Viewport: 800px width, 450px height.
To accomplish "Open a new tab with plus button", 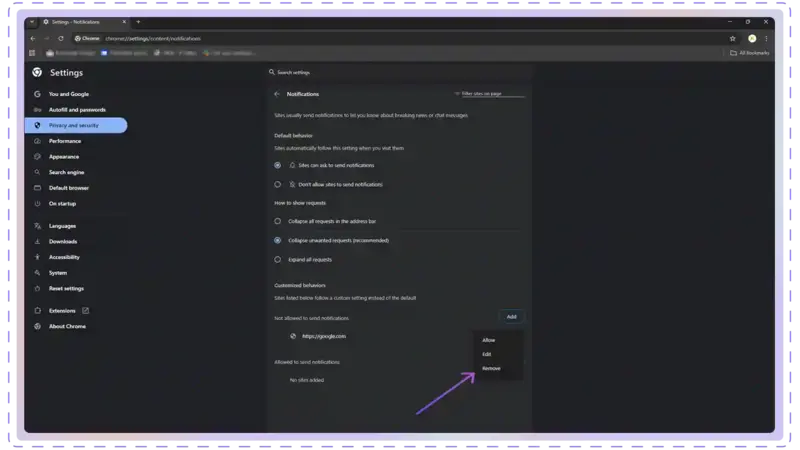I will click(x=138, y=22).
